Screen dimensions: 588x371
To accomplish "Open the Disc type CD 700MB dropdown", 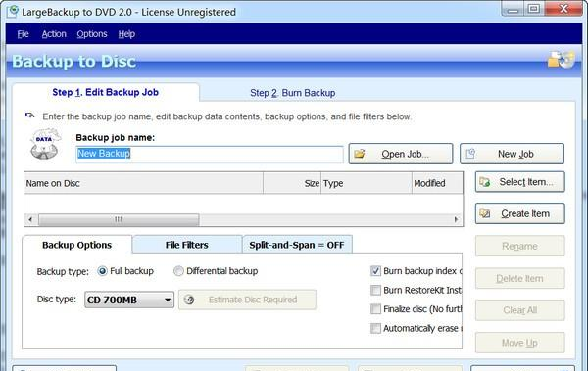I will point(129,300).
